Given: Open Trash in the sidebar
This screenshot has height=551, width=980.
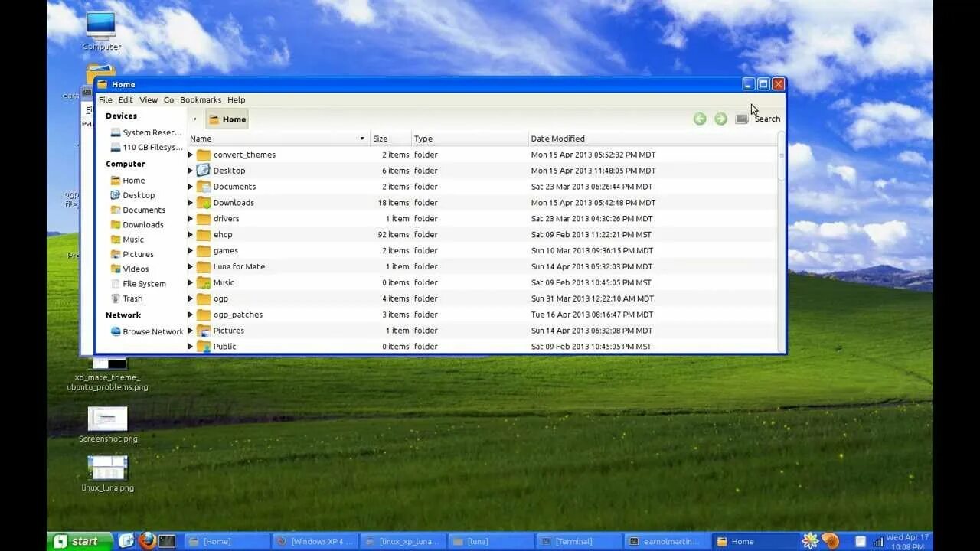Looking at the screenshot, I should pos(126,298).
